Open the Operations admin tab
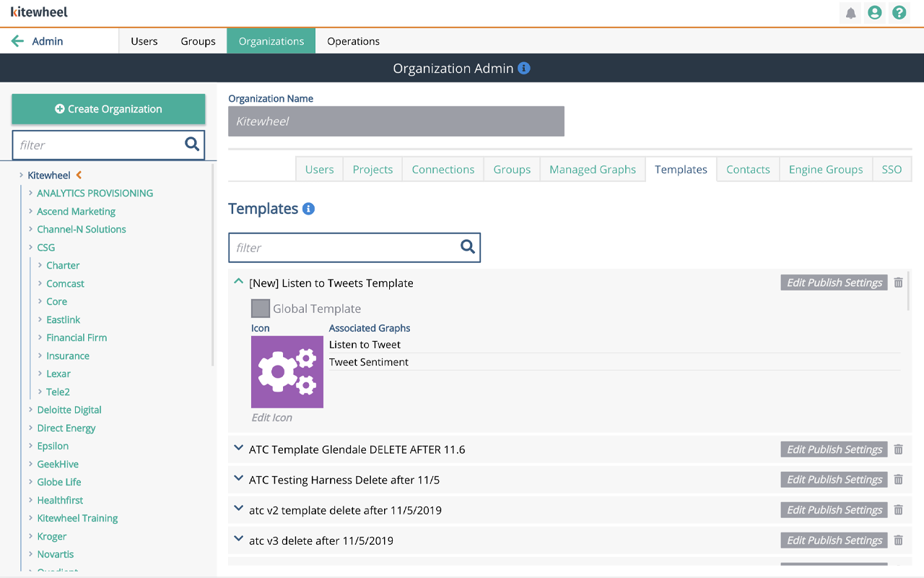This screenshot has height=578, width=924. pos(353,41)
